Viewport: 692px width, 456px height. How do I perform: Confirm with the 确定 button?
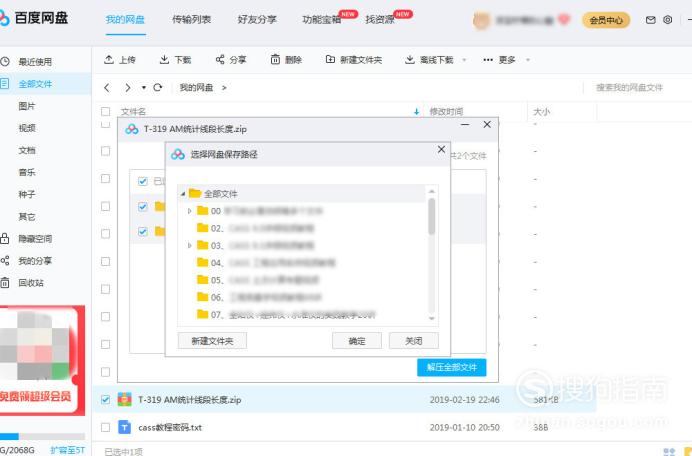click(357, 341)
